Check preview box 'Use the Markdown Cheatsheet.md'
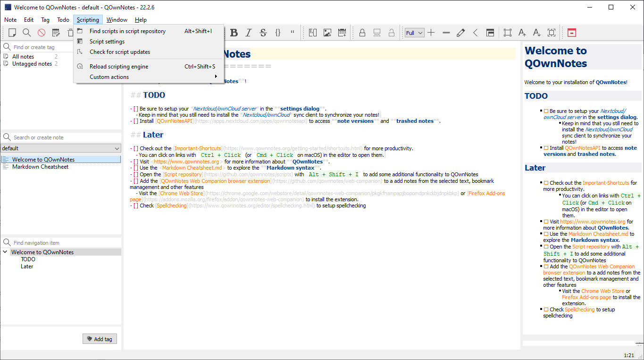The width and height of the screenshot is (644, 360). click(x=546, y=234)
